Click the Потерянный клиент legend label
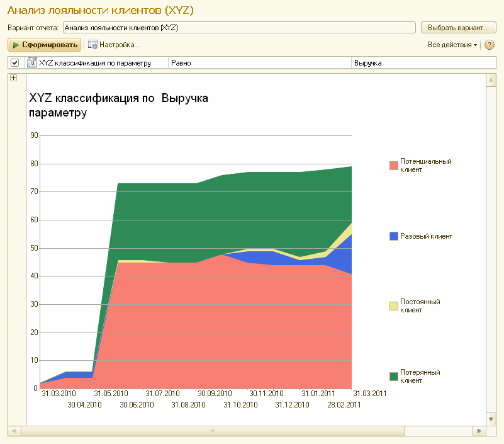 click(x=420, y=377)
